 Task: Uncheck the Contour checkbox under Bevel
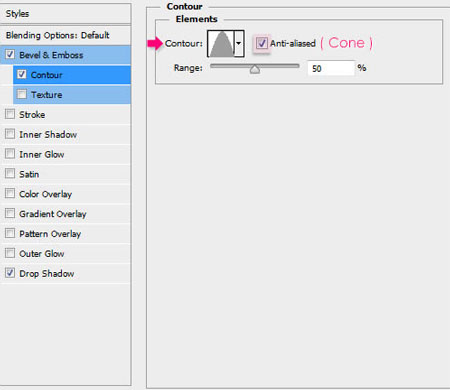(x=22, y=74)
